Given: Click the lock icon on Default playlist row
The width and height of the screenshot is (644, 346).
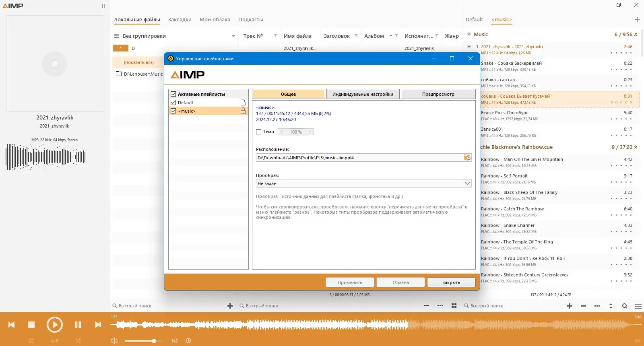Looking at the screenshot, I should pyautogui.click(x=243, y=103).
